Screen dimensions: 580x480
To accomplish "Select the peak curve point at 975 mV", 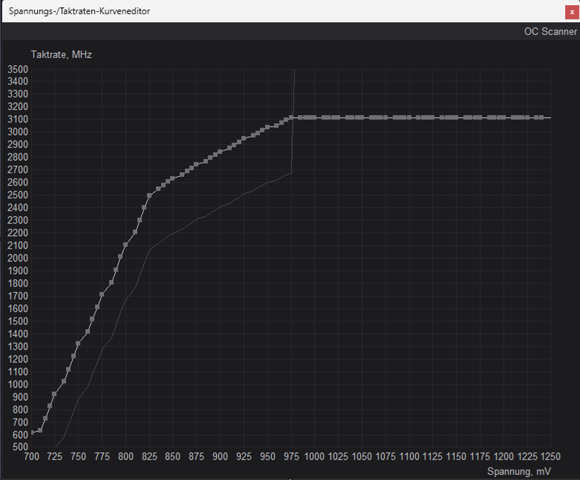I will tap(291, 118).
